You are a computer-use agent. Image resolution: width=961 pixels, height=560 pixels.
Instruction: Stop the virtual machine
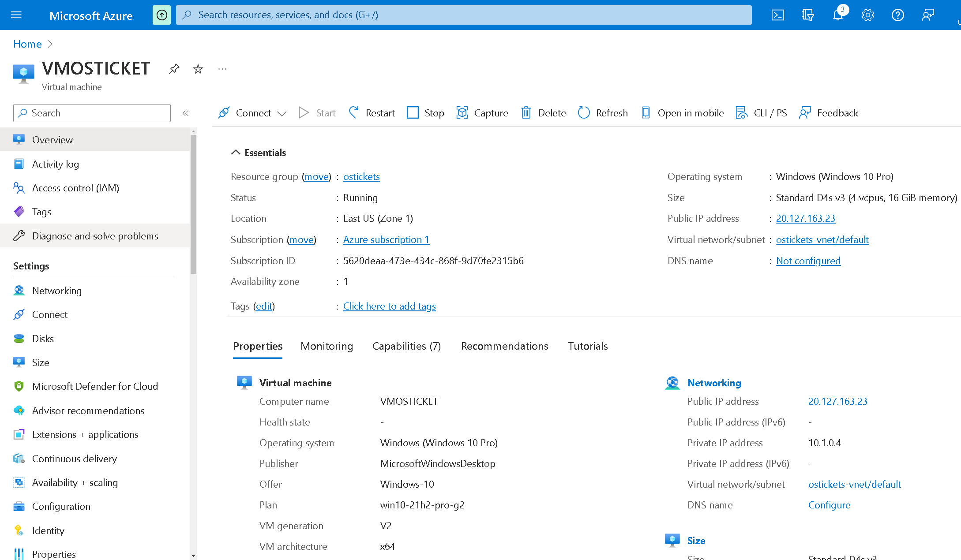point(424,113)
